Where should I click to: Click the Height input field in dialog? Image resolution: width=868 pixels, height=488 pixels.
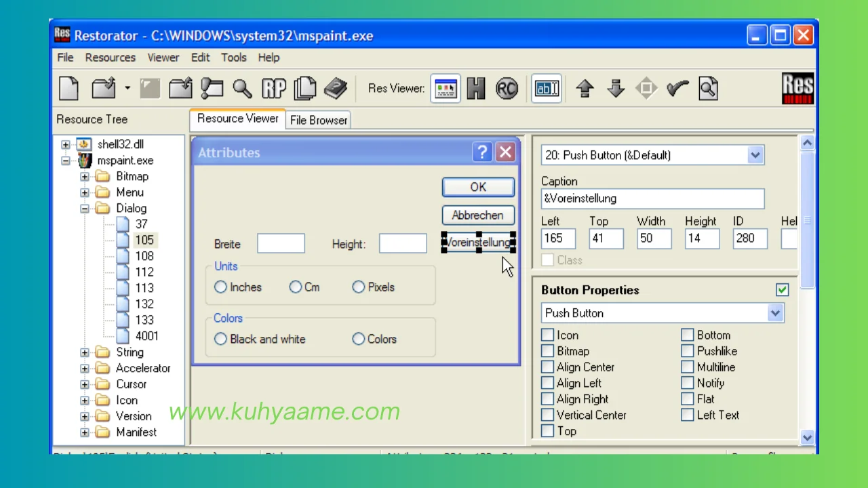click(x=403, y=243)
